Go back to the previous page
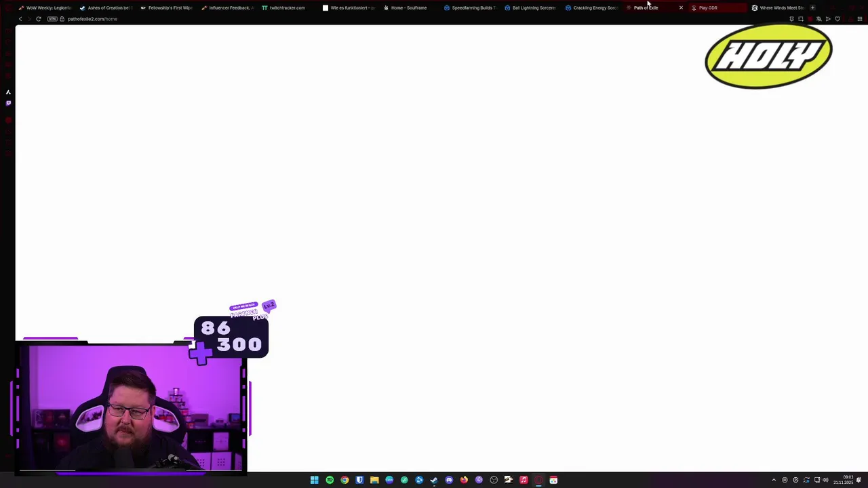868x488 pixels. (20, 19)
